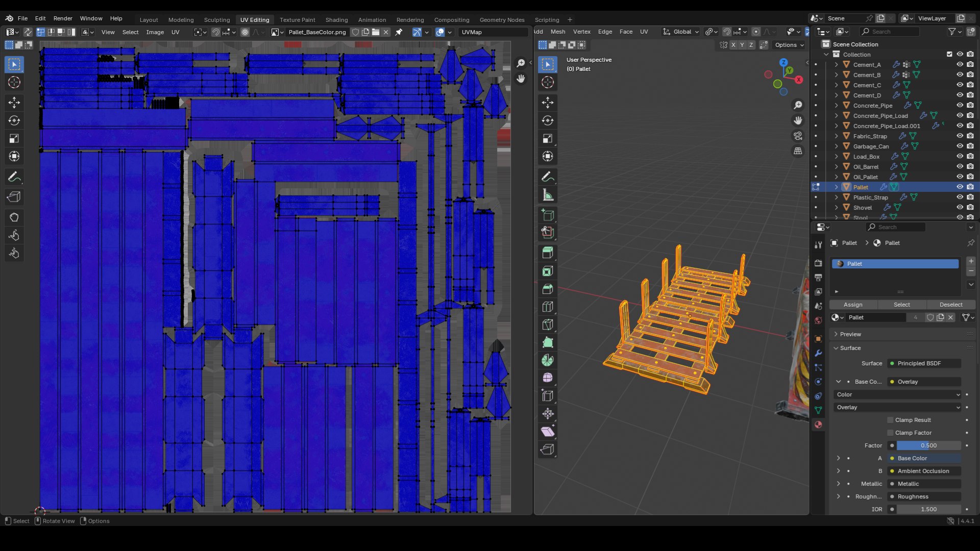Screen dimensions: 980x551
Task: Select the Annotate tool in UV editor
Action: 14,177
